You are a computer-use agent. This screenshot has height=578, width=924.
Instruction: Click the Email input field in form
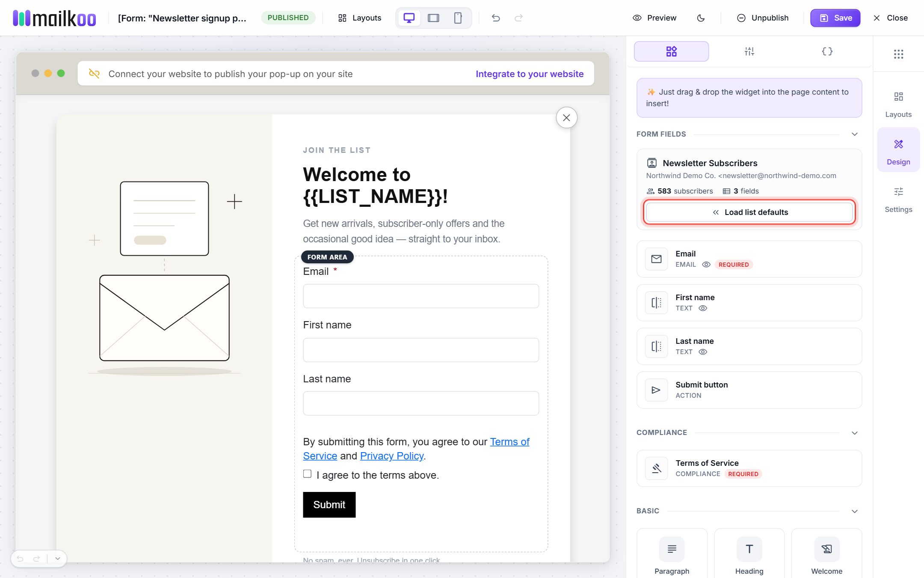421,296
